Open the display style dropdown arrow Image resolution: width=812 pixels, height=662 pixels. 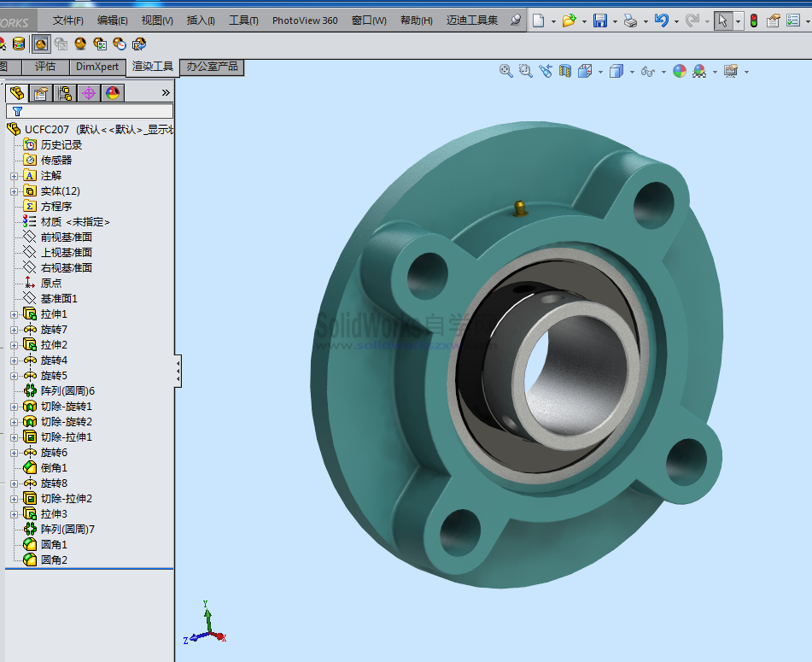[633, 72]
